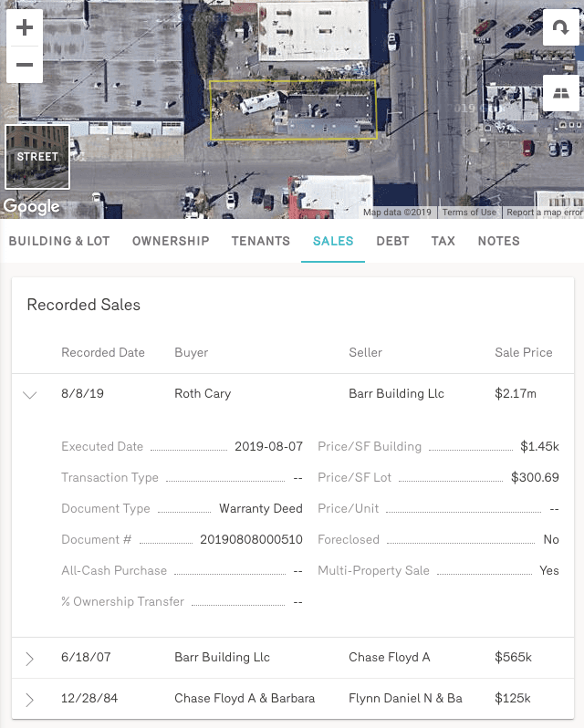Viewport: 584px width, 728px height.
Task: Toggle the map tilt view
Action: (x=559, y=92)
